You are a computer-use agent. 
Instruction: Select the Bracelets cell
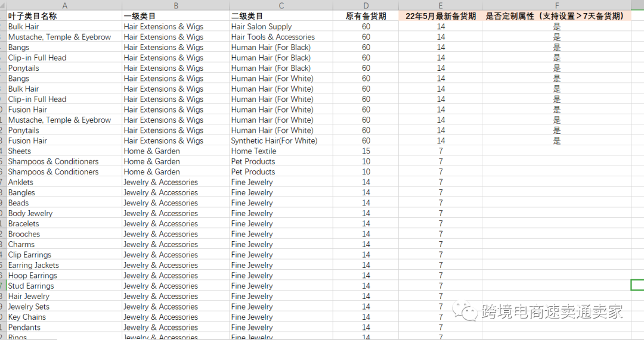[64, 223]
